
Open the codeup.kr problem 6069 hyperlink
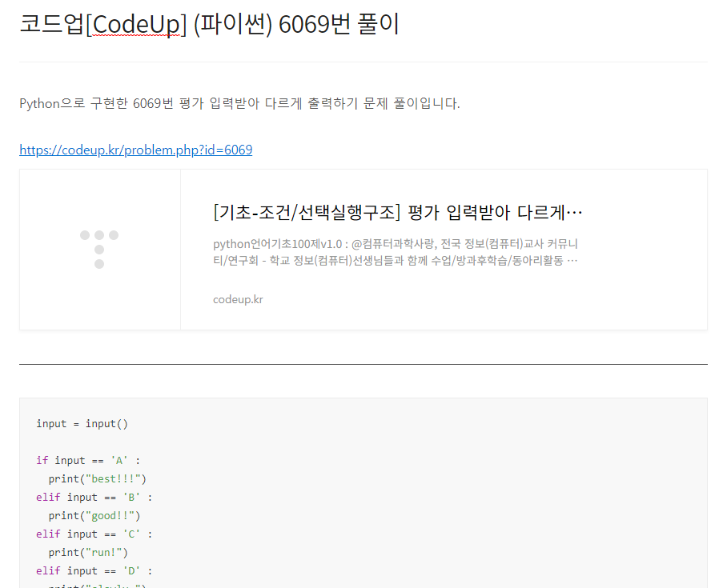tap(135, 150)
